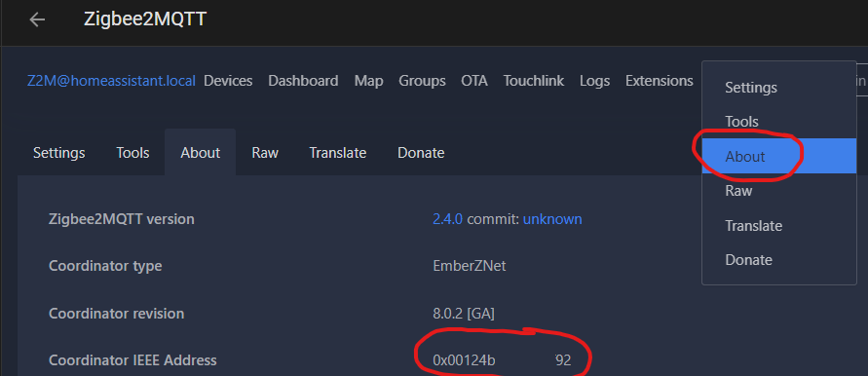Select highlighted About in dropdown menu

(779, 156)
